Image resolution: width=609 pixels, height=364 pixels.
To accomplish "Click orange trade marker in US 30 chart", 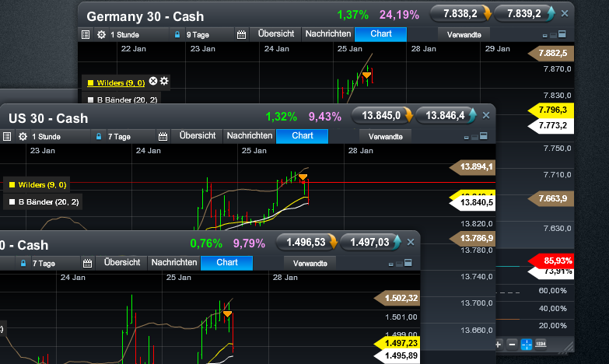I will click(x=303, y=177).
